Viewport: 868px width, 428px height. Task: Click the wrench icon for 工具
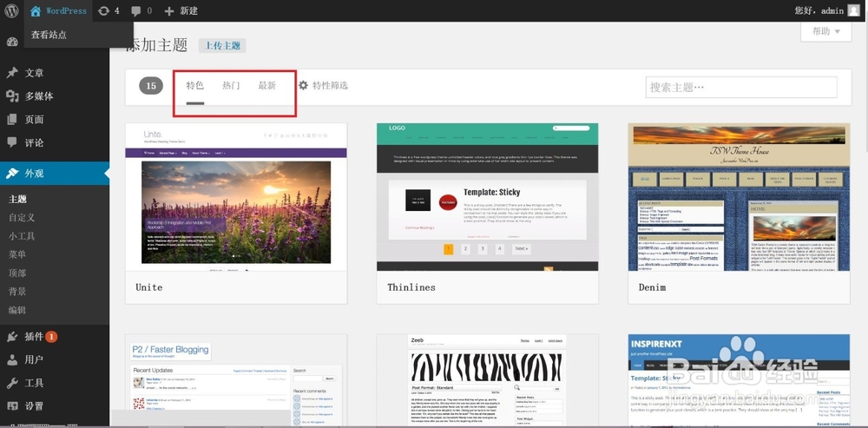point(12,383)
